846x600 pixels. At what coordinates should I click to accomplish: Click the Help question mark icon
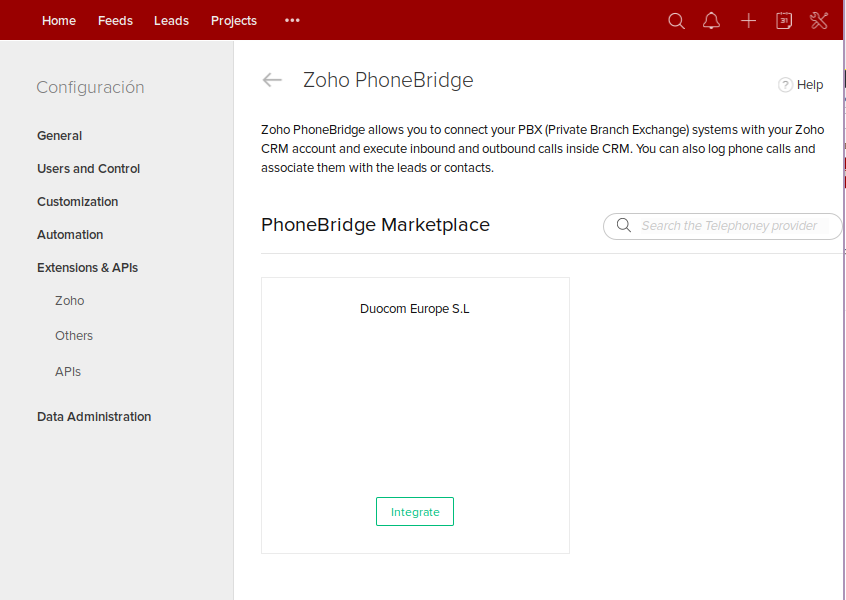[785, 85]
